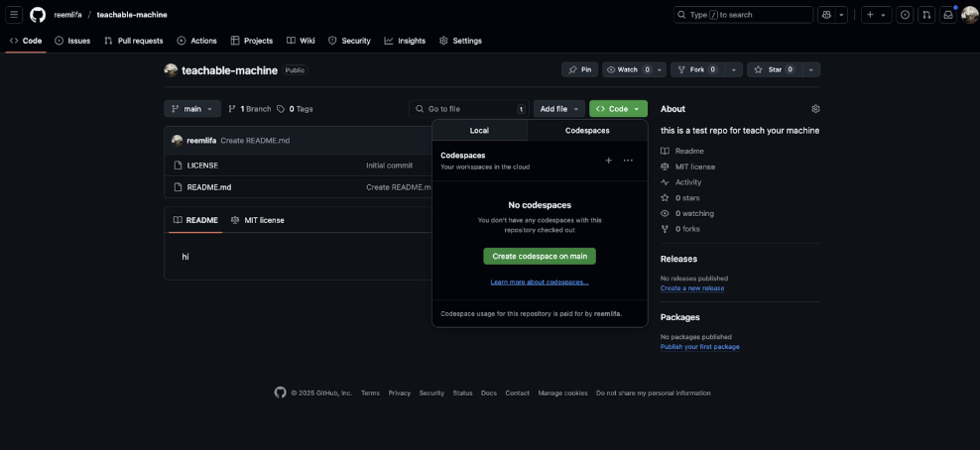Open Terms link in footer
Viewport: 980px width, 450px height.
tap(370, 394)
